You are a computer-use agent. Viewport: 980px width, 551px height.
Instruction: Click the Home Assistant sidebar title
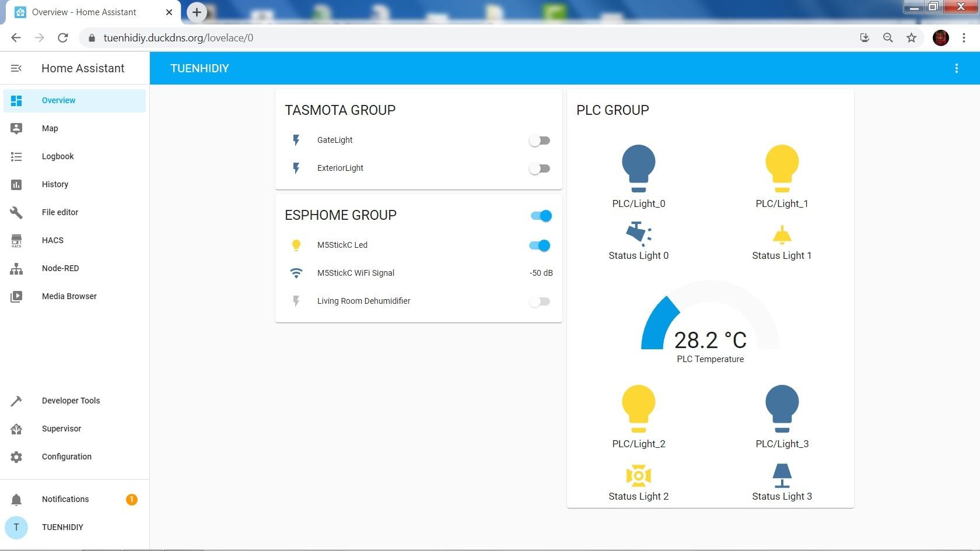83,68
